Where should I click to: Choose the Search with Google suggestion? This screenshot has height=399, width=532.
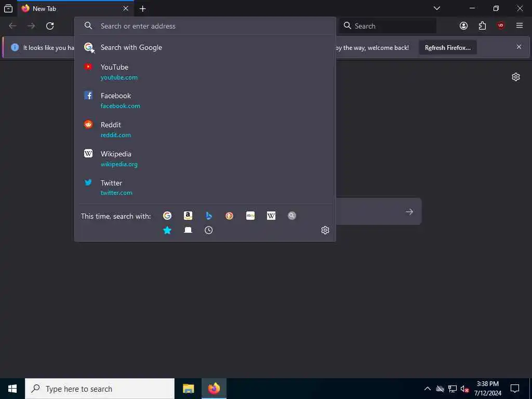click(x=205, y=47)
